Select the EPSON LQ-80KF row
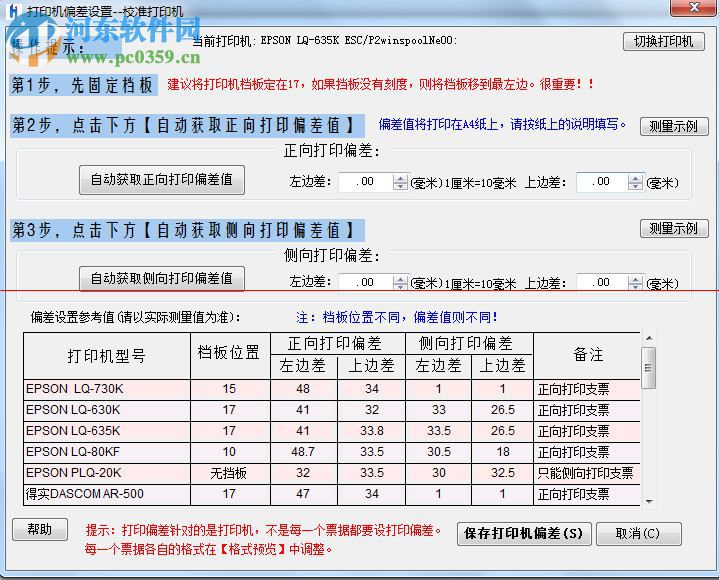719x580 pixels. tap(332, 453)
